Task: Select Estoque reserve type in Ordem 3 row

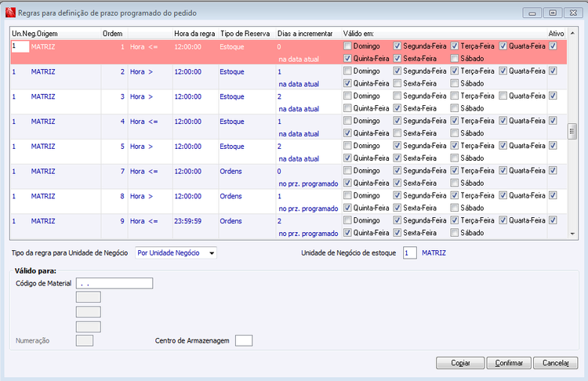Action: click(232, 96)
